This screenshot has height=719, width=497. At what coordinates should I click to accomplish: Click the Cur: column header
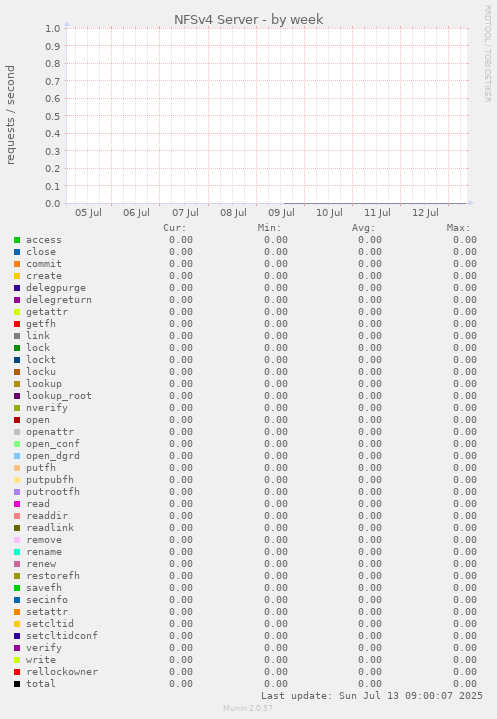[175, 228]
